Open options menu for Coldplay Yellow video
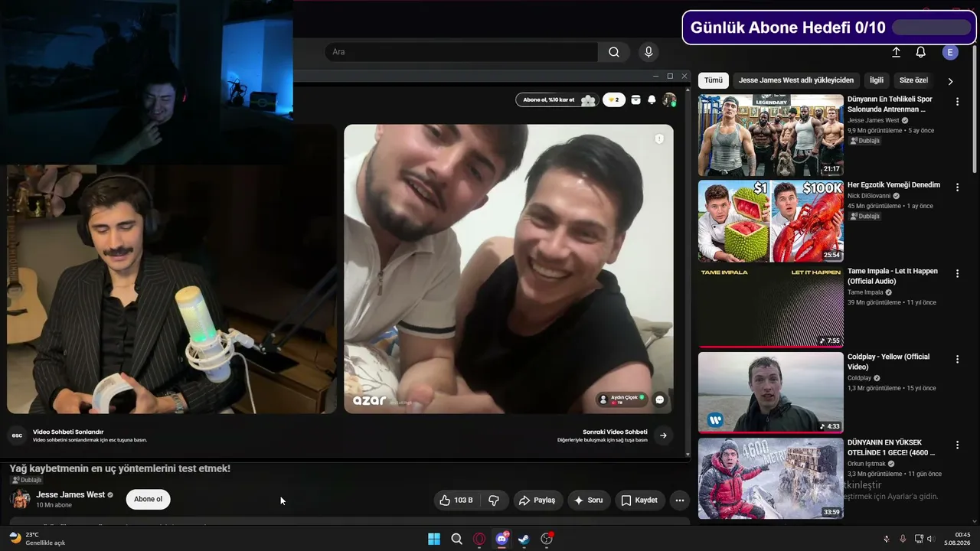Viewport: 980px width, 551px height. pyautogui.click(x=957, y=359)
